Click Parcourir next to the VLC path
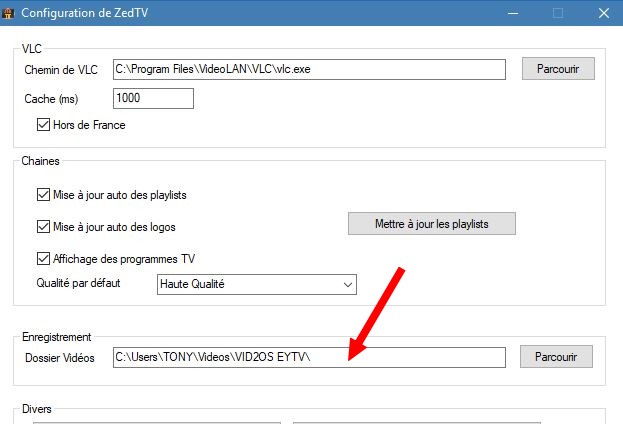Screen dimensions: 623x424 [557, 69]
